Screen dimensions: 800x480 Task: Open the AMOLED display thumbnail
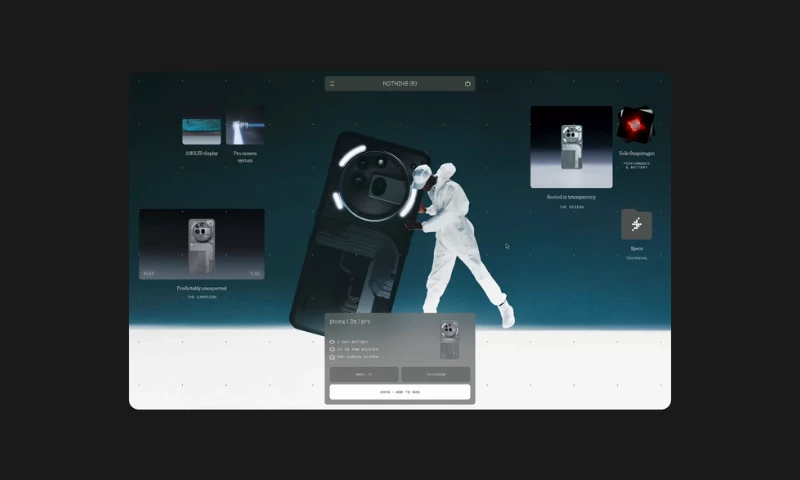point(201,131)
